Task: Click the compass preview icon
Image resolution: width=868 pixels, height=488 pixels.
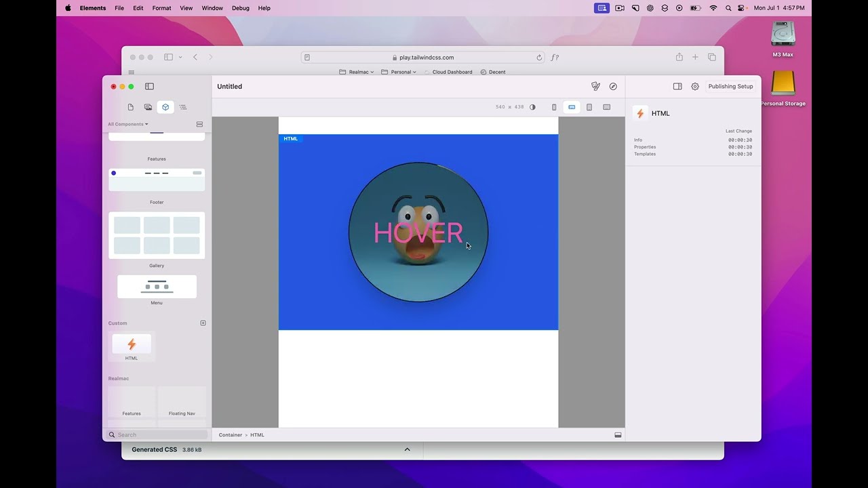Action: [x=613, y=86]
